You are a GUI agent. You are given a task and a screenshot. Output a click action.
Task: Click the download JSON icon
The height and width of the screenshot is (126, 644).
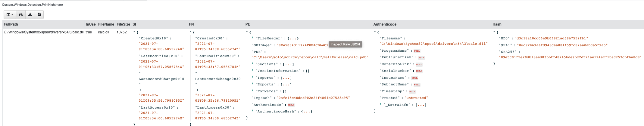[x=30, y=14]
